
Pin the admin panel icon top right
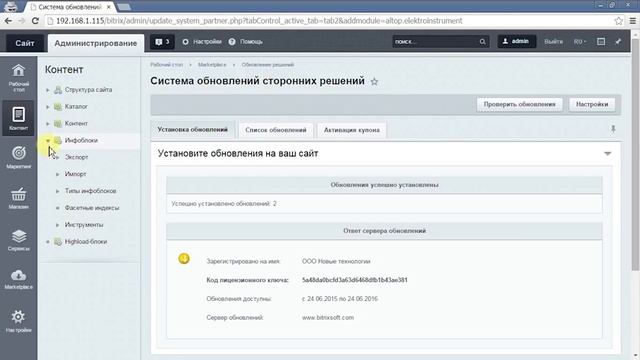618,41
